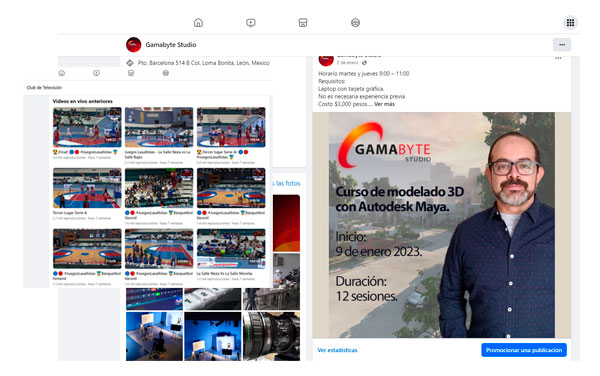Play La Salle Neza Vs La Salle Morelia video

click(231, 249)
